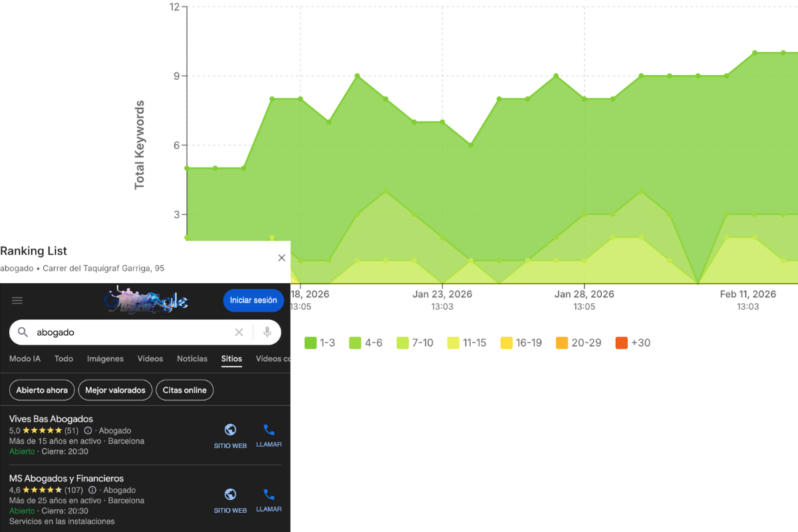
Task: Switch to the Imágenes tab
Action: [105, 358]
